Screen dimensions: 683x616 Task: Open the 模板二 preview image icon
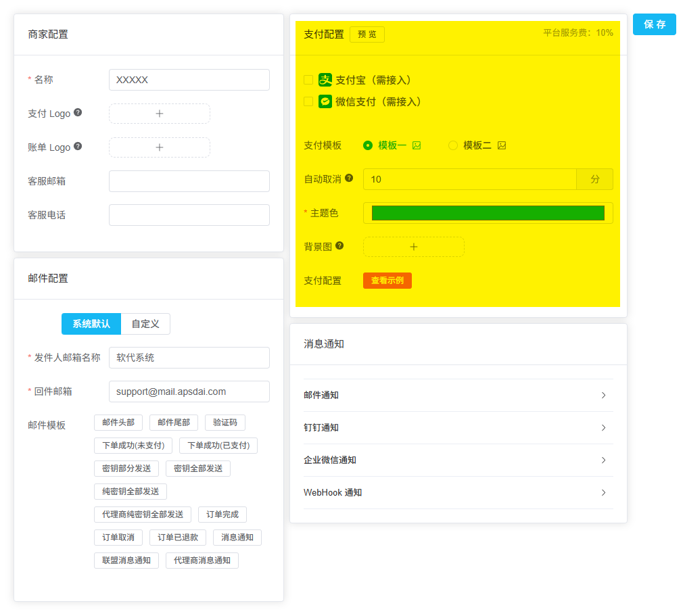pos(502,145)
